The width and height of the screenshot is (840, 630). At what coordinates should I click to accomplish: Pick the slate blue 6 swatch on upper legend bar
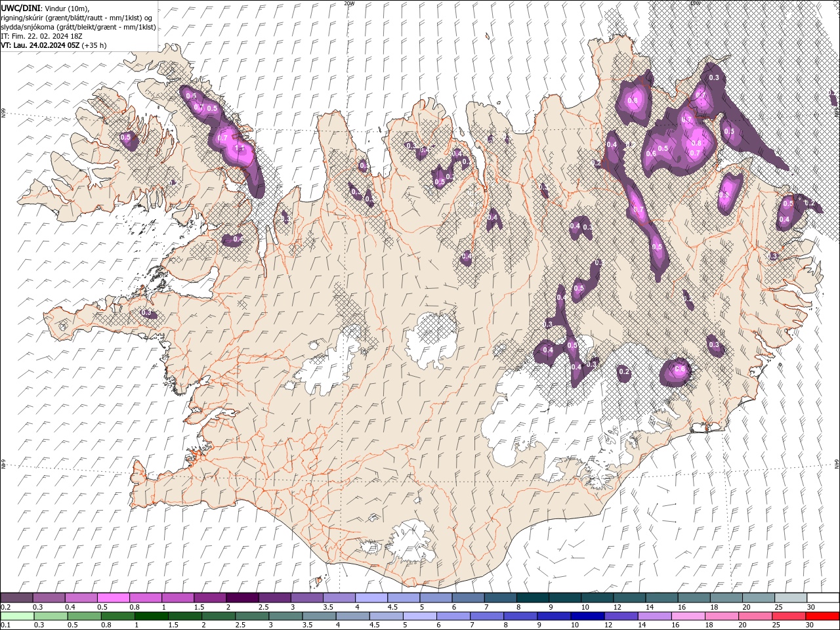468,598
